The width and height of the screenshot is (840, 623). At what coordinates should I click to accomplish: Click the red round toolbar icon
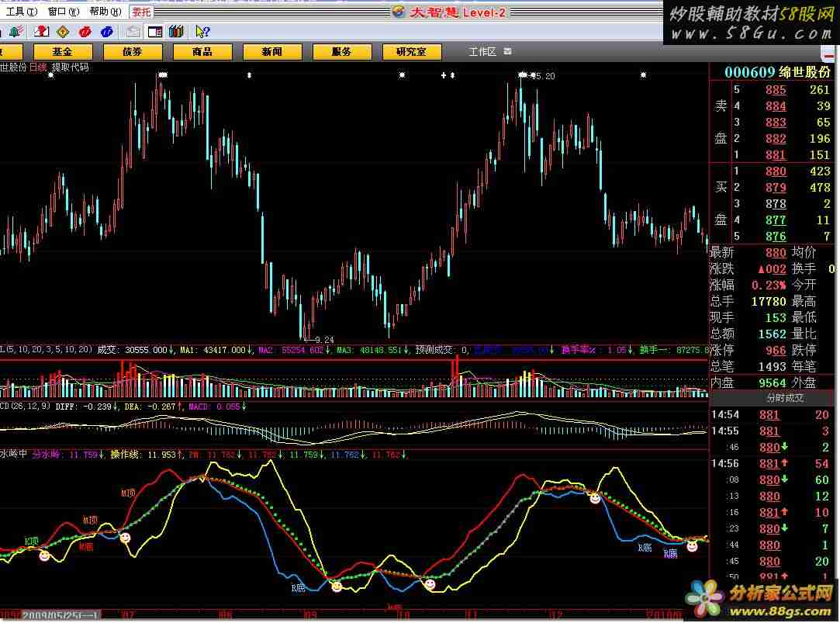click(x=85, y=32)
